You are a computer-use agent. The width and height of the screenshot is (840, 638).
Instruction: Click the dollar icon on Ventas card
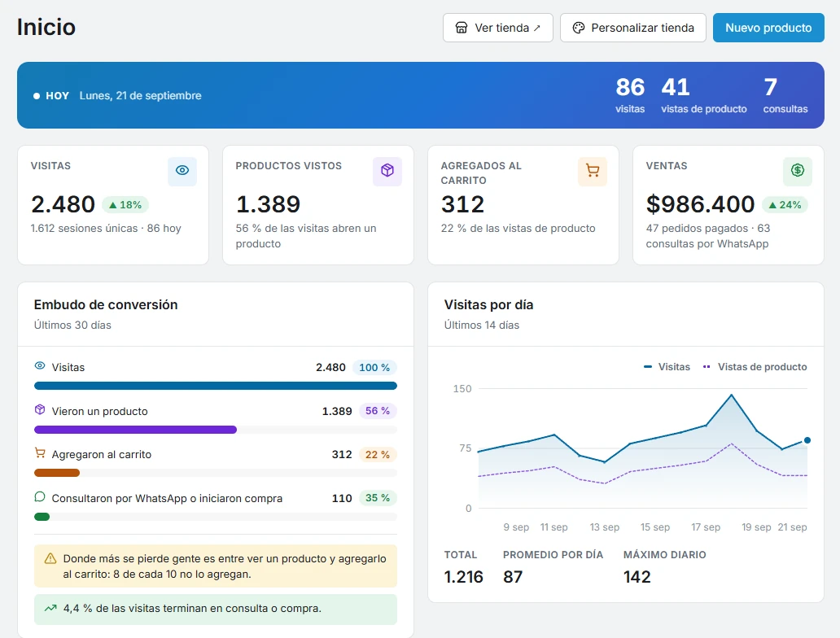click(x=798, y=171)
